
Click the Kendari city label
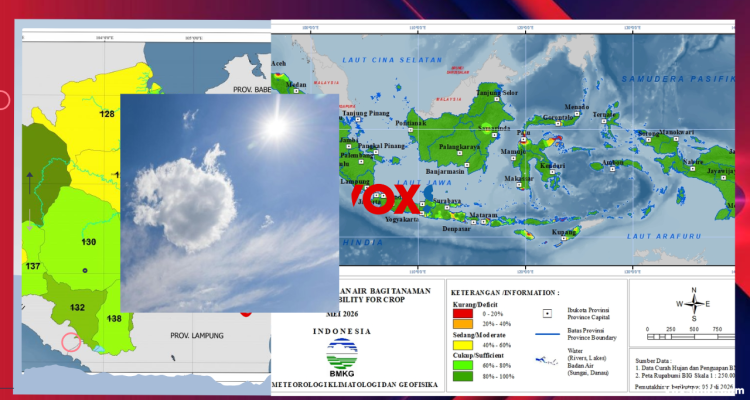point(552,166)
